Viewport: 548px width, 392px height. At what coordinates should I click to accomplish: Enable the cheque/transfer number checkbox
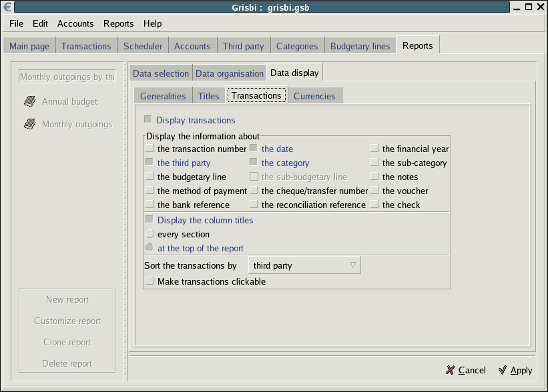coord(254,190)
